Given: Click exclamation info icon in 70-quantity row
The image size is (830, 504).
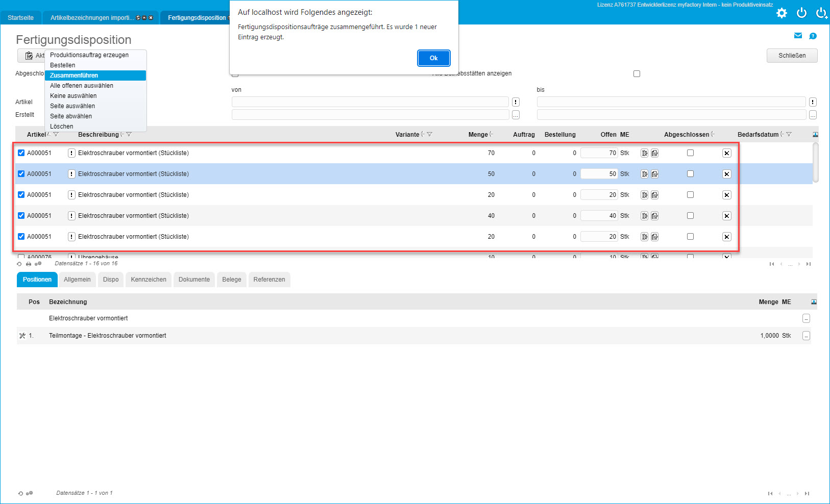Looking at the screenshot, I should [x=71, y=153].
